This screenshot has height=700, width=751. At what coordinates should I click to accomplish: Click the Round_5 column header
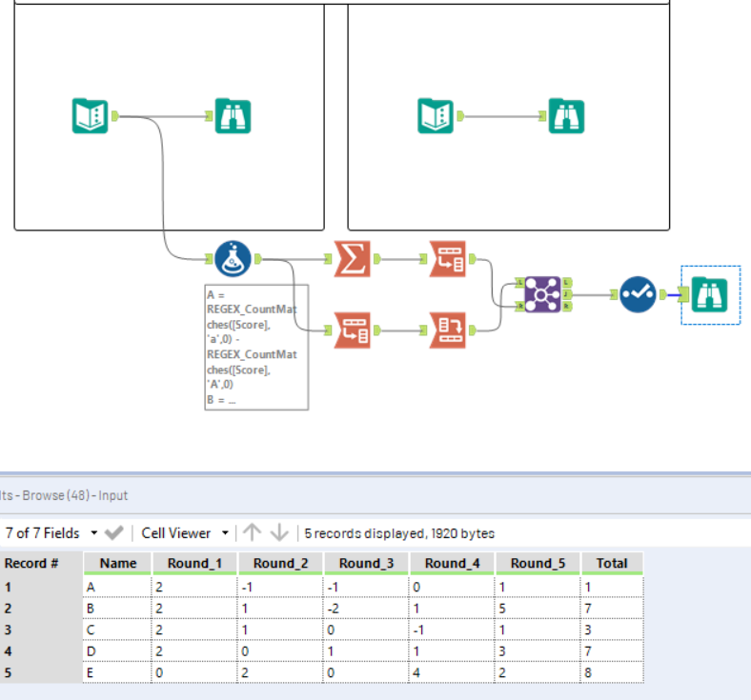coord(538,563)
